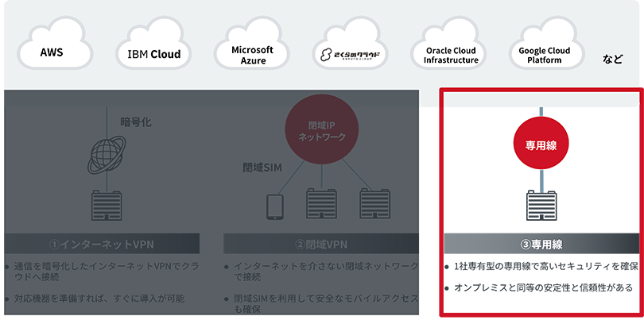The image size is (644, 320).
Task: Select the Microsoft Azure cloud
Action: (252, 44)
